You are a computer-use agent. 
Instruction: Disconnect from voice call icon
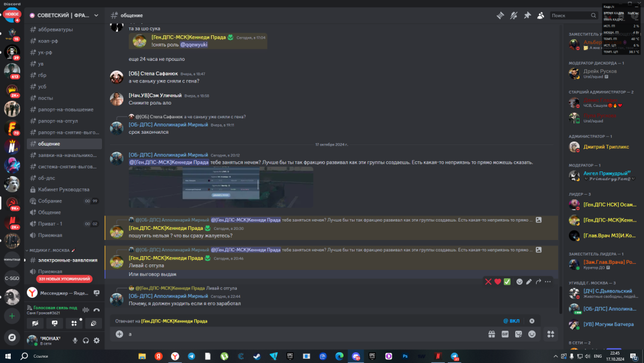tap(97, 310)
